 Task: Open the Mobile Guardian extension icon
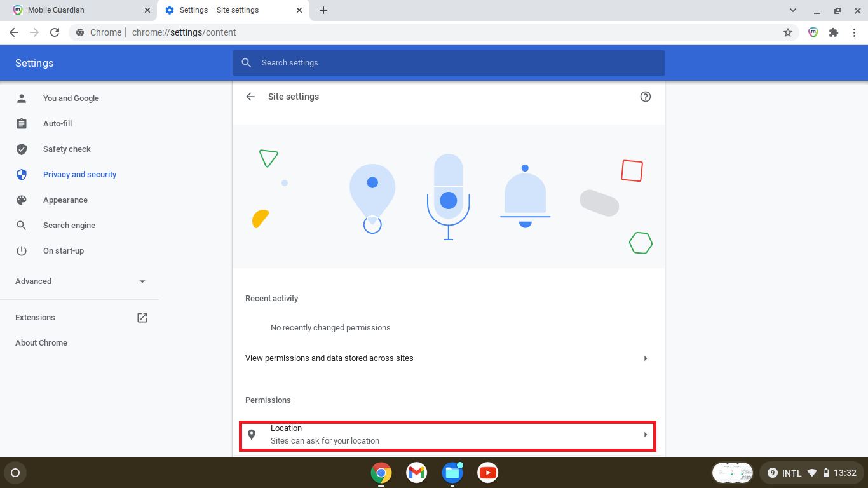coord(813,32)
